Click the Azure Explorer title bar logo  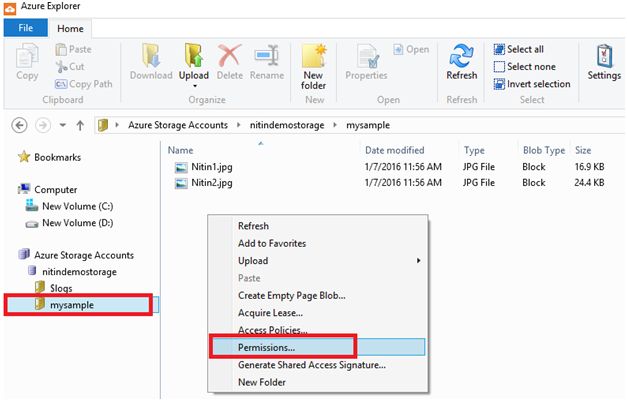click(x=10, y=8)
